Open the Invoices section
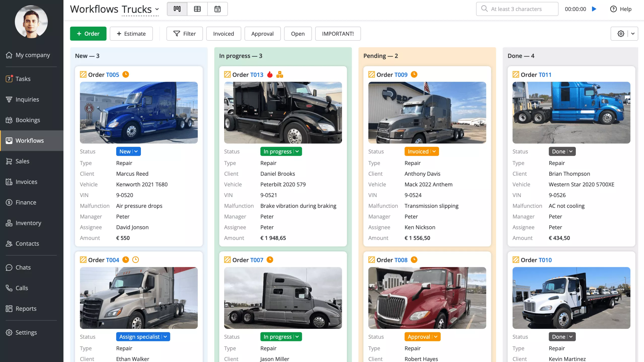The height and width of the screenshot is (362, 644). (x=32, y=182)
